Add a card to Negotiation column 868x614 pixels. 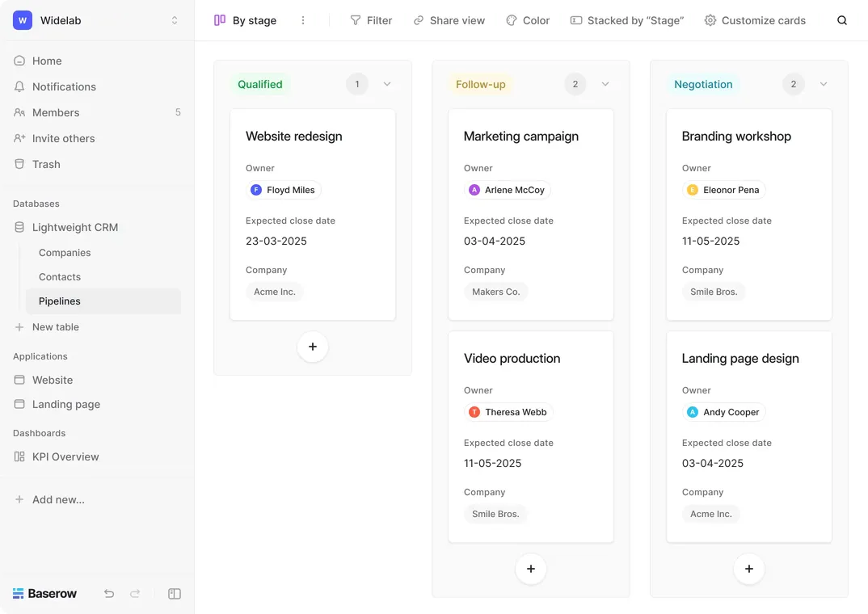[x=749, y=569]
